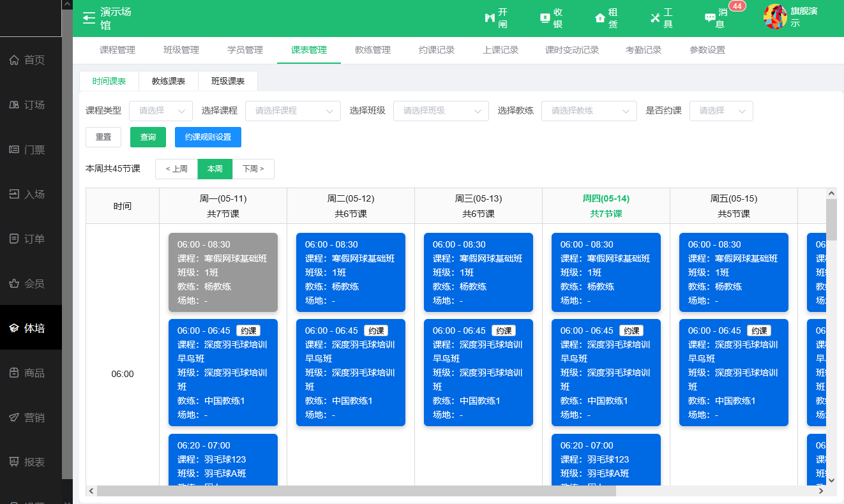Screen dimensions: 844x504
Task: Go to the 约课记录 tab
Action: pyautogui.click(x=437, y=50)
